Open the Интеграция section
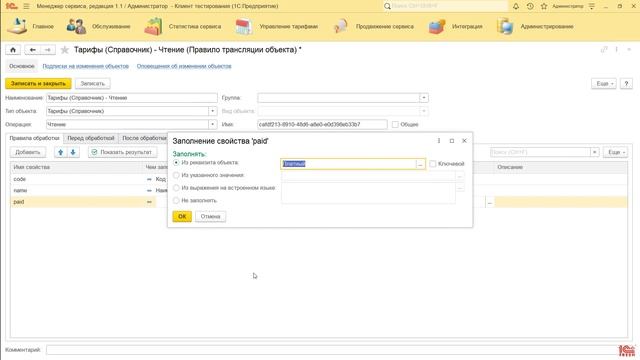 point(455,26)
